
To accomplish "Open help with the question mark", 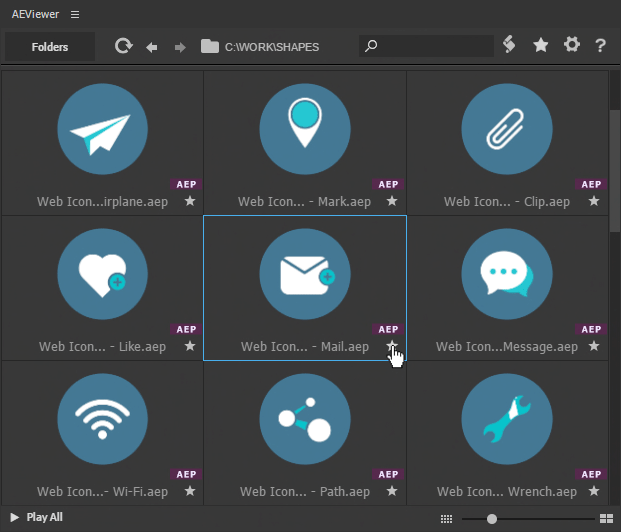I will [x=600, y=45].
